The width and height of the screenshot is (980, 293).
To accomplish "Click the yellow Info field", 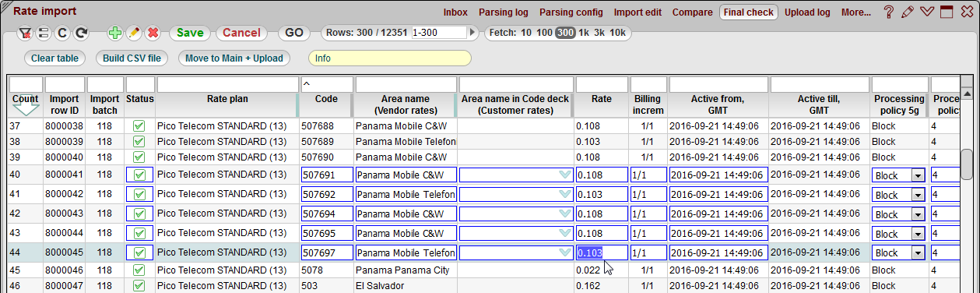I will click(x=390, y=58).
